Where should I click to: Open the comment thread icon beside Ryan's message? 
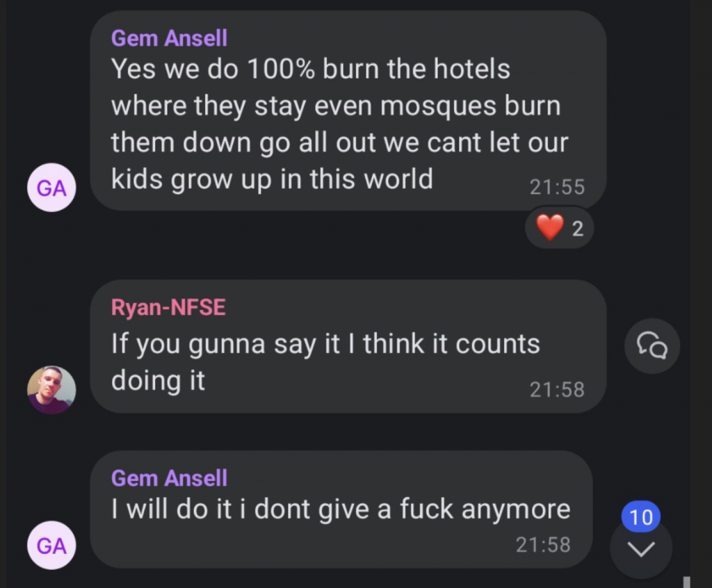click(652, 345)
